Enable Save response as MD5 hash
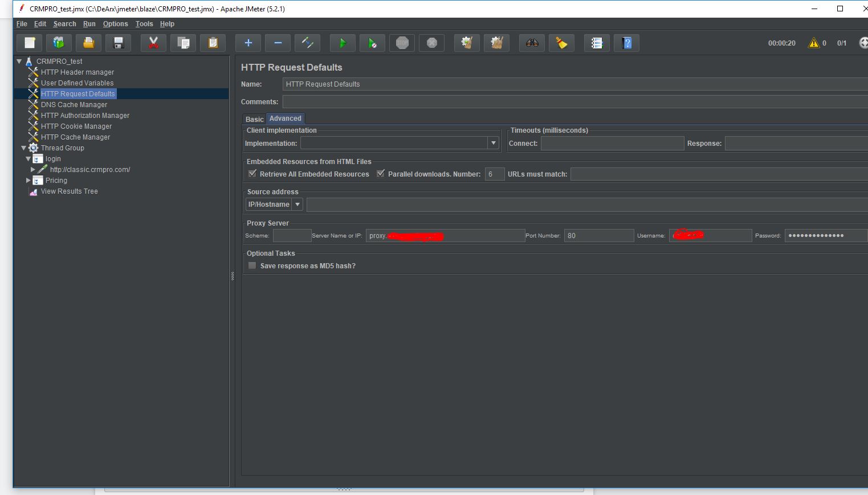The height and width of the screenshot is (495, 868). pos(252,265)
